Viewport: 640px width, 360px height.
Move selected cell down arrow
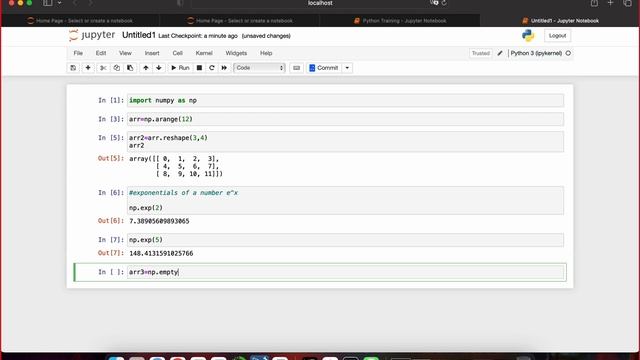tap(159, 68)
